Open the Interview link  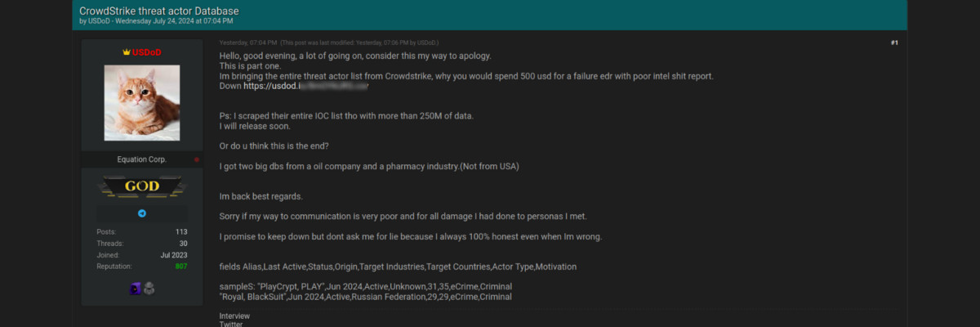point(234,316)
